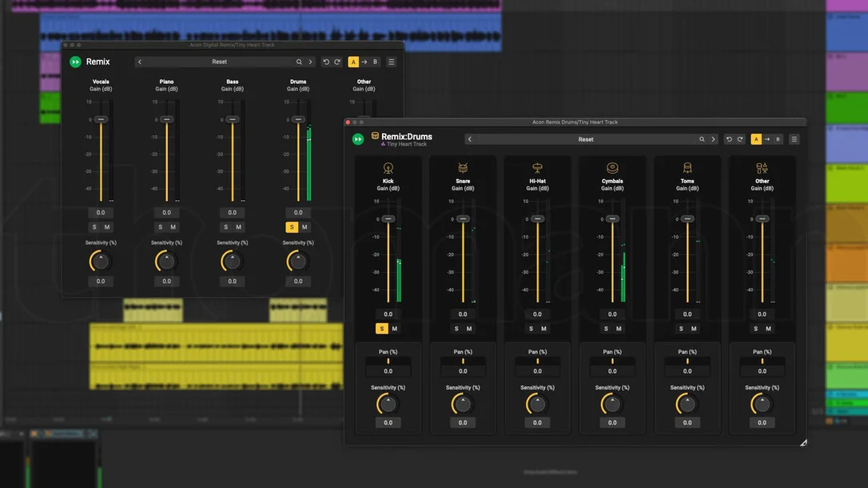Undo in the Remix window
This screenshot has width=868, height=488.
click(x=326, y=62)
